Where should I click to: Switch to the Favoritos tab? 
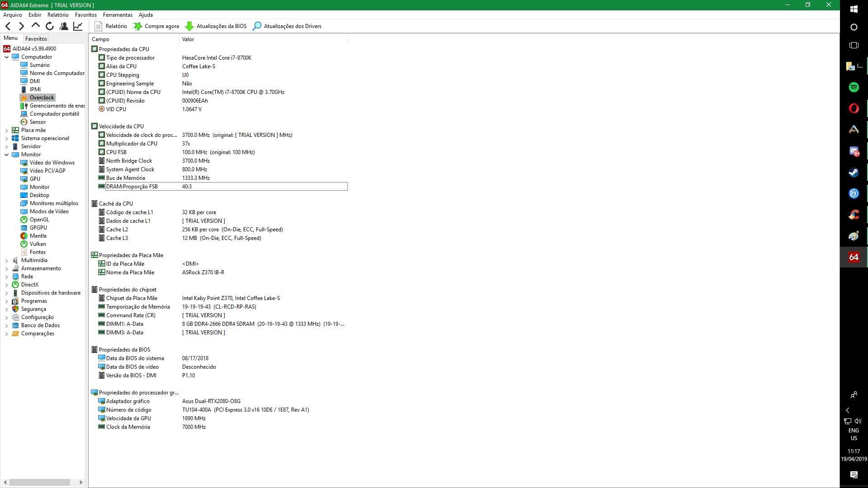click(x=36, y=39)
